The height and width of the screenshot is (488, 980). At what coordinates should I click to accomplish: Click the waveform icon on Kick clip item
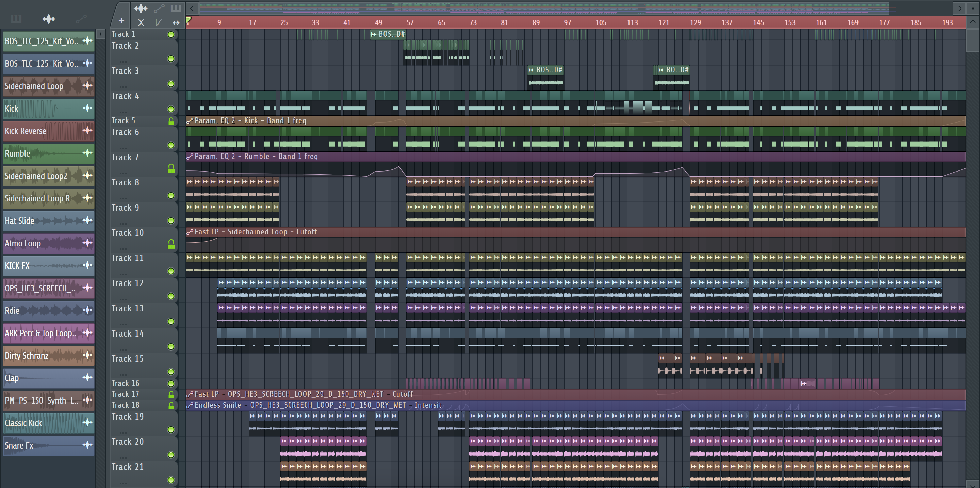point(87,108)
